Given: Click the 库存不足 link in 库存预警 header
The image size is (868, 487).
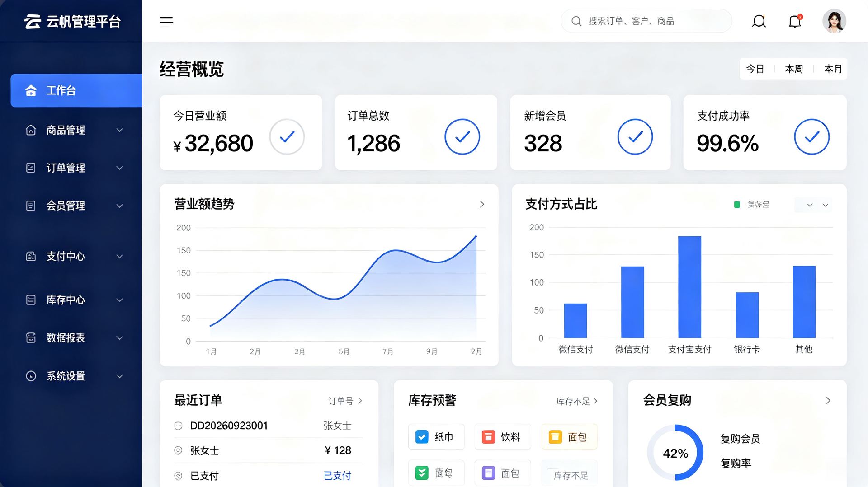Looking at the screenshot, I should coord(577,401).
